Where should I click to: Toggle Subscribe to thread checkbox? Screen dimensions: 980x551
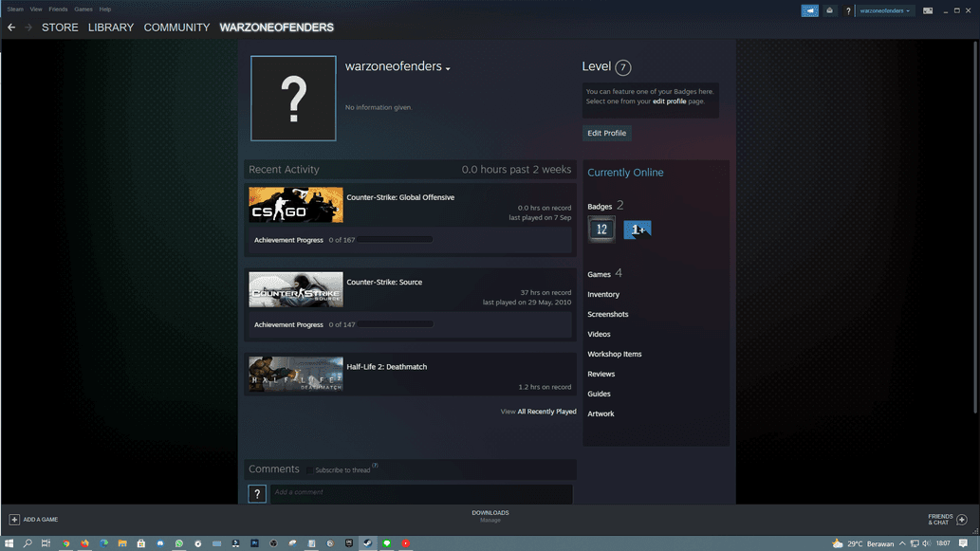point(309,469)
